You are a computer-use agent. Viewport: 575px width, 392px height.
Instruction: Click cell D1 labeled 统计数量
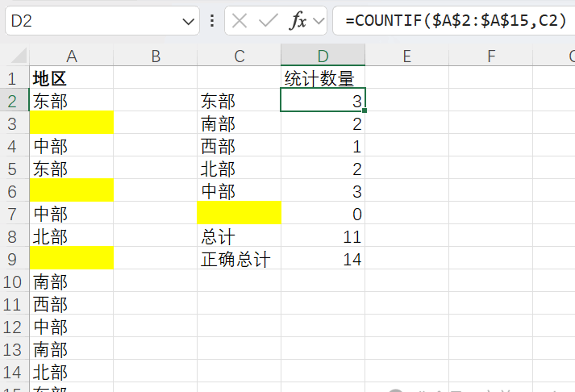[x=323, y=78]
